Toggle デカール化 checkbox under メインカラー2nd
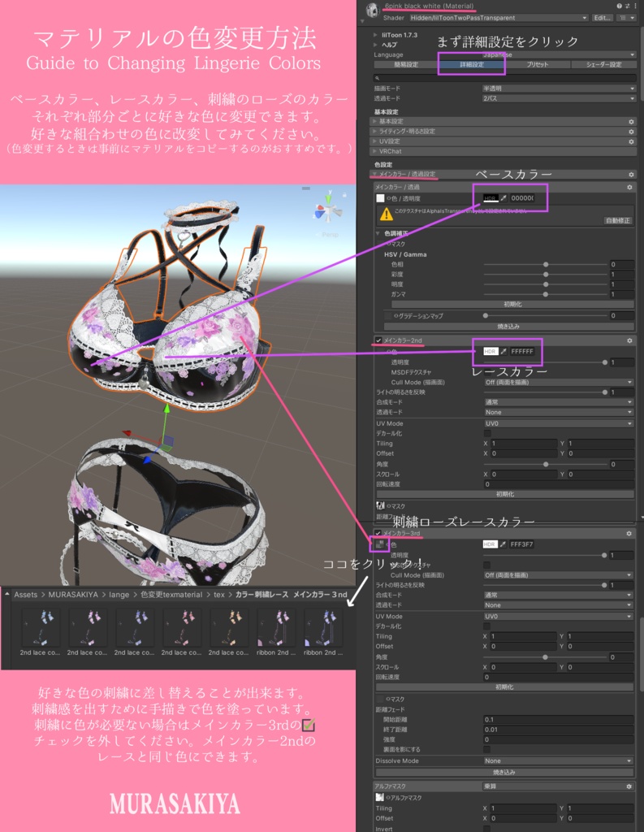This screenshot has width=644, height=832. [487, 434]
